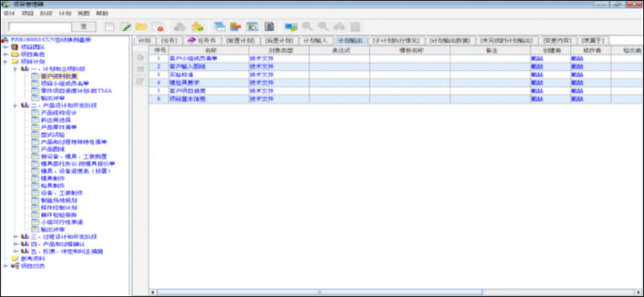
Task: Select the root project node P201800003
Action: point(49,39)
